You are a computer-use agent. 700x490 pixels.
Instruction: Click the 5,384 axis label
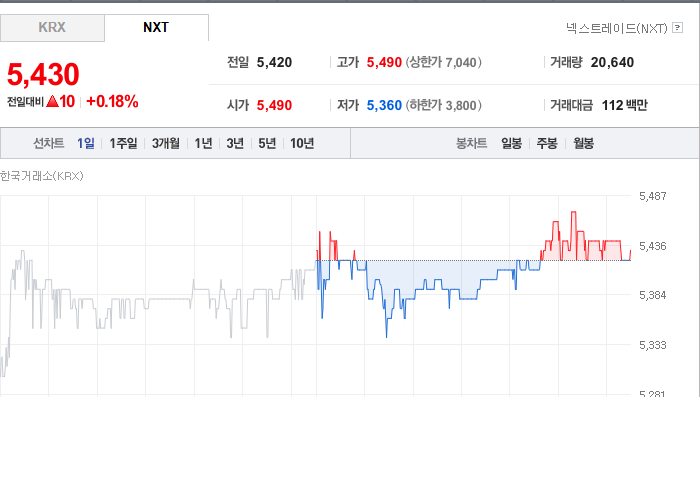[x=653, y=295]
